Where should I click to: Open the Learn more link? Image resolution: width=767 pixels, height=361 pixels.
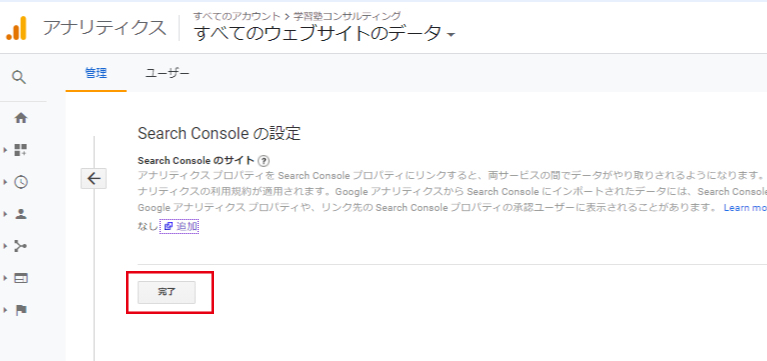(745, 208)
